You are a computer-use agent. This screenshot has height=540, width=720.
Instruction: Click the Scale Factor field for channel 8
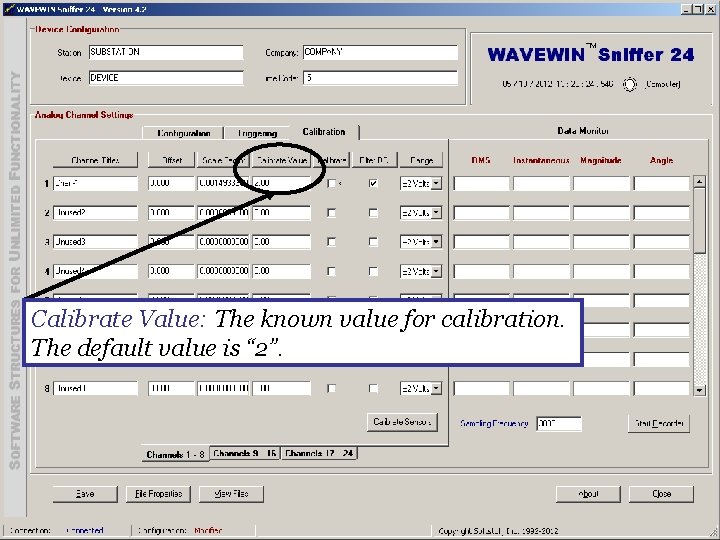(223, 388)
